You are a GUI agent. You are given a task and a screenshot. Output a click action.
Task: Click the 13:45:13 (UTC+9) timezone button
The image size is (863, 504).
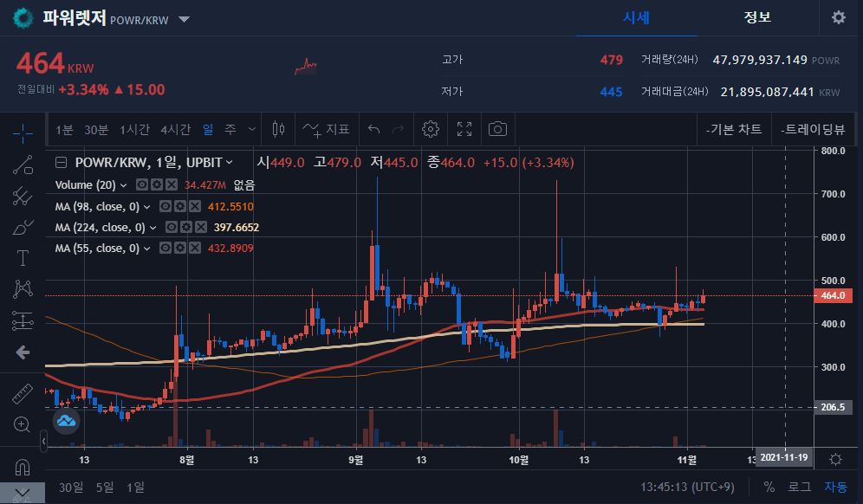tap(687, 487)
